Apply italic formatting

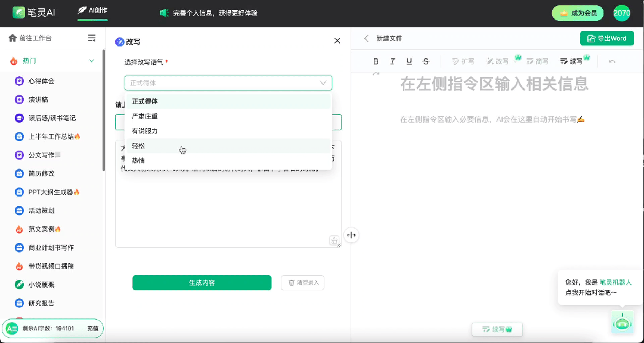pyautogui.click(x=392, y=61)
